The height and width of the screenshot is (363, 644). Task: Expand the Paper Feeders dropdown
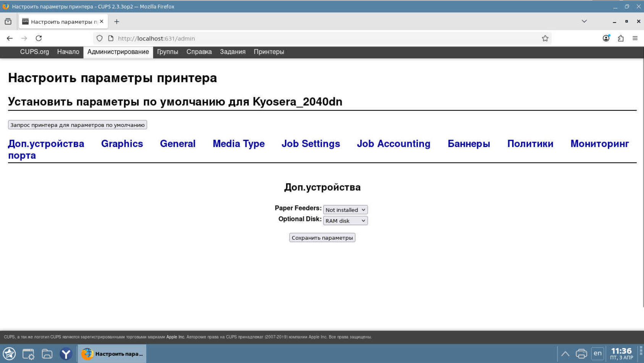click(345, 210)
